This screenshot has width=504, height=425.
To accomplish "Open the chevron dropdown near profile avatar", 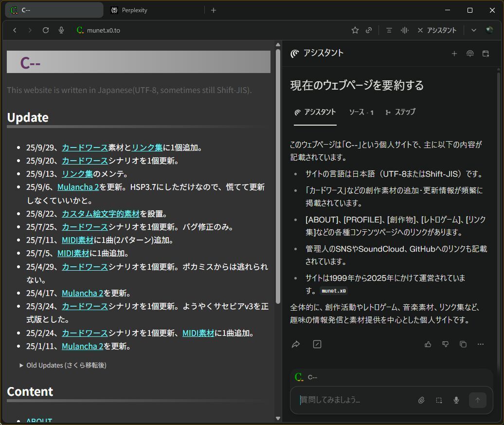I will (473, 30).
